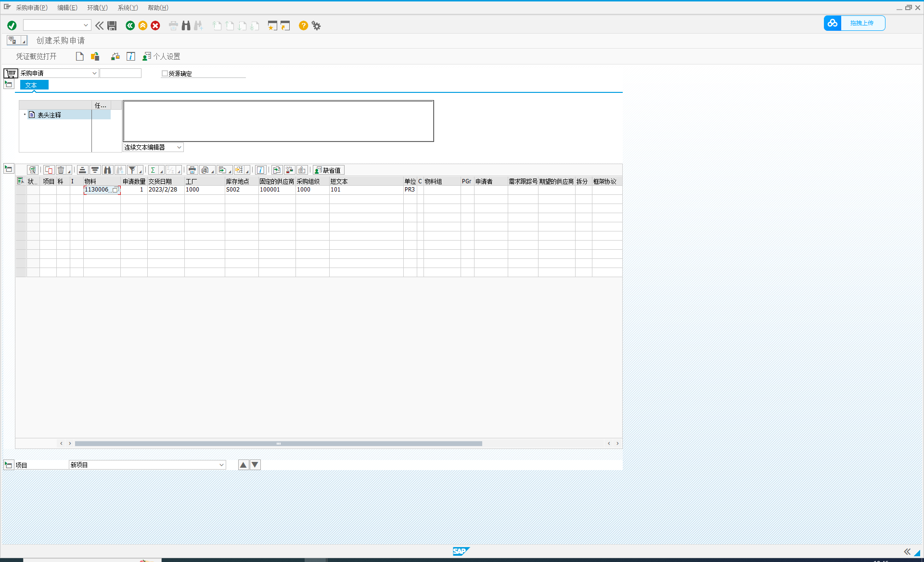This screenshot has width=924, height=562.
Task: Open the 编辑(E) menu
Action: (67, 8)
